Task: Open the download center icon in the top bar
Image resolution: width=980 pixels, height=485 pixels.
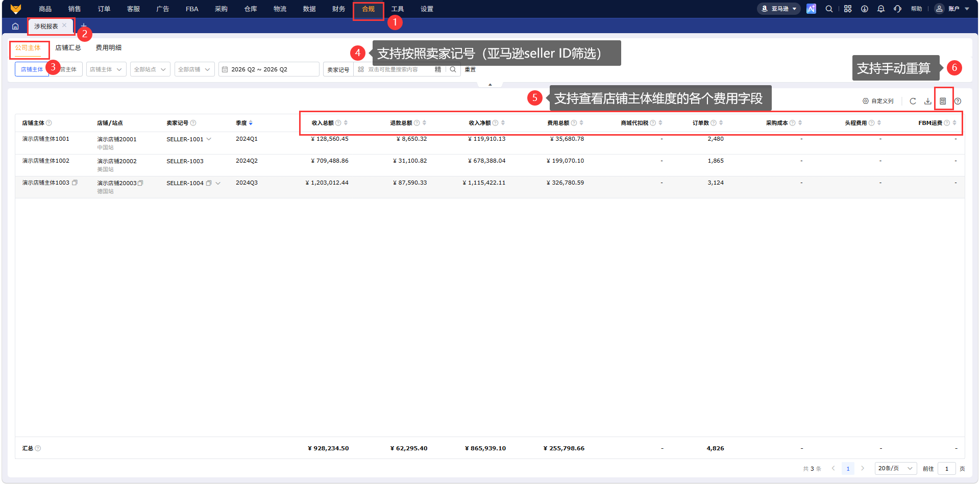Action: tap(865, 9)
